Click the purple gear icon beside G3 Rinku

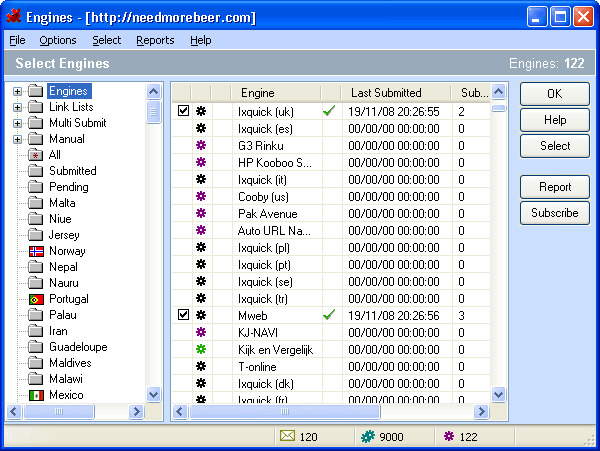point(200,145)
